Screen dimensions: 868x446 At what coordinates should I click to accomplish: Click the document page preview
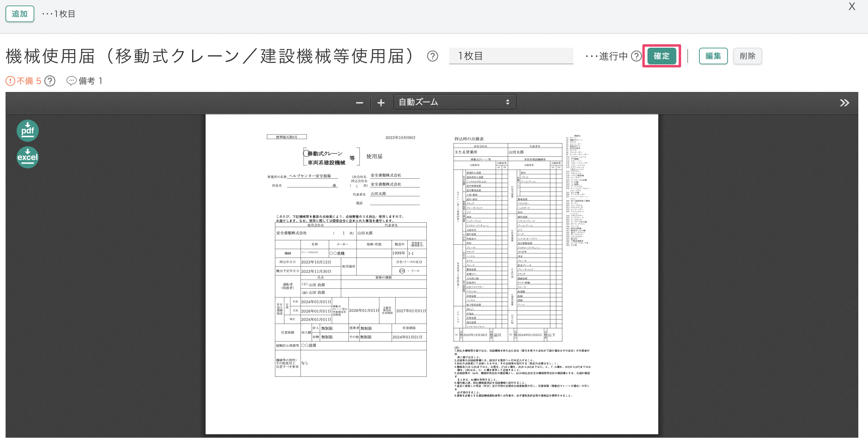[x=432, y=274]
